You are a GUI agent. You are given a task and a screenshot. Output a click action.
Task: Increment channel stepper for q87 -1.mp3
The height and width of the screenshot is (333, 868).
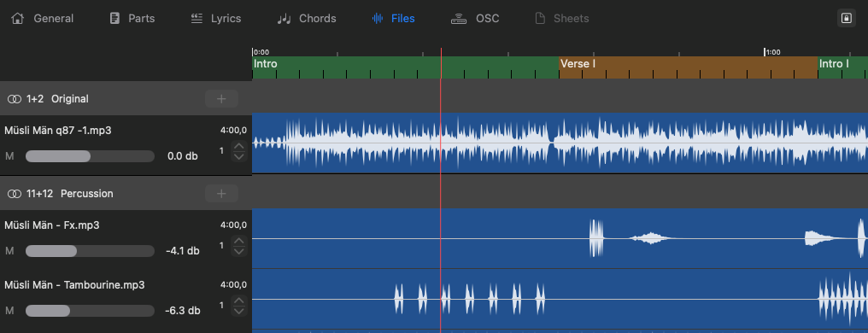(x=238, y=146)
